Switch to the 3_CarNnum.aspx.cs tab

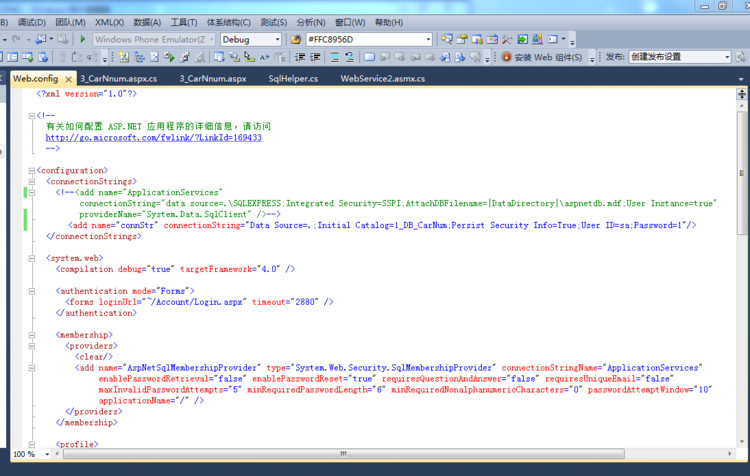coord(119,79)
